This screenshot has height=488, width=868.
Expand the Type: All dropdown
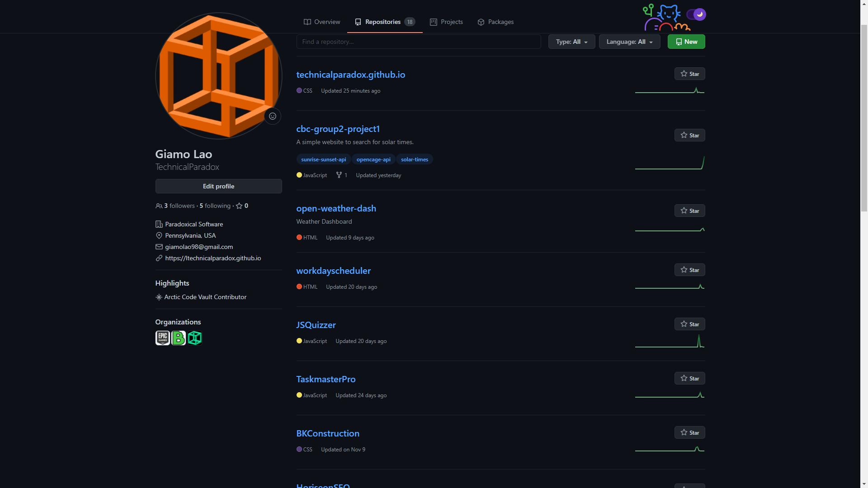click(x=571, y=42)
